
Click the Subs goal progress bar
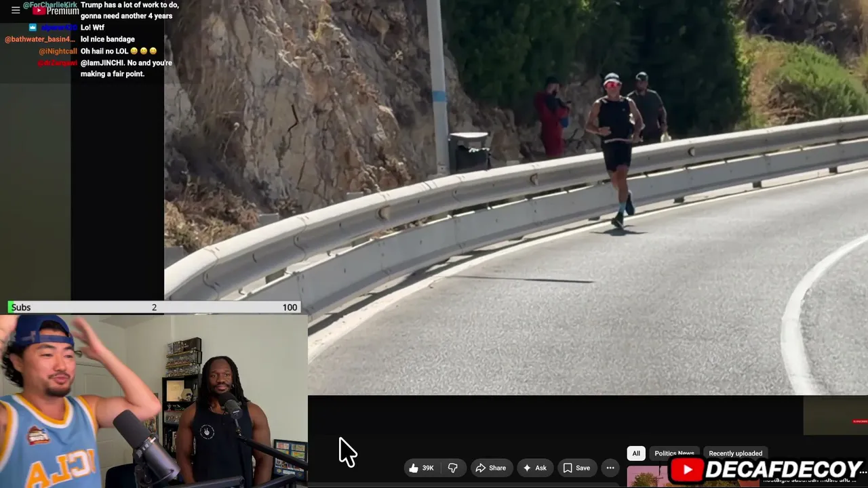coord(154,307)
